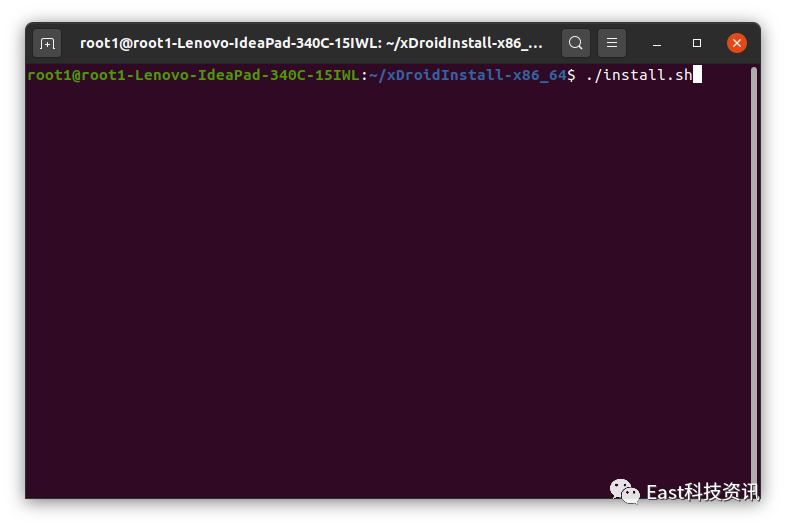The image size is (786, 527).
Task: Click the ./install.sh command text
Action: tap(639, 75)
